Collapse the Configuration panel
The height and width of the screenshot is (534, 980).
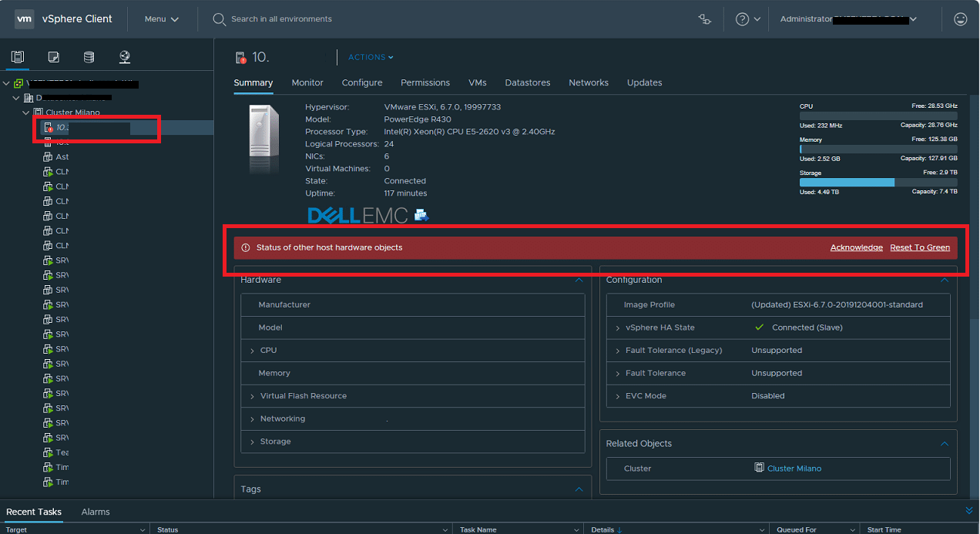pos(945,280)
